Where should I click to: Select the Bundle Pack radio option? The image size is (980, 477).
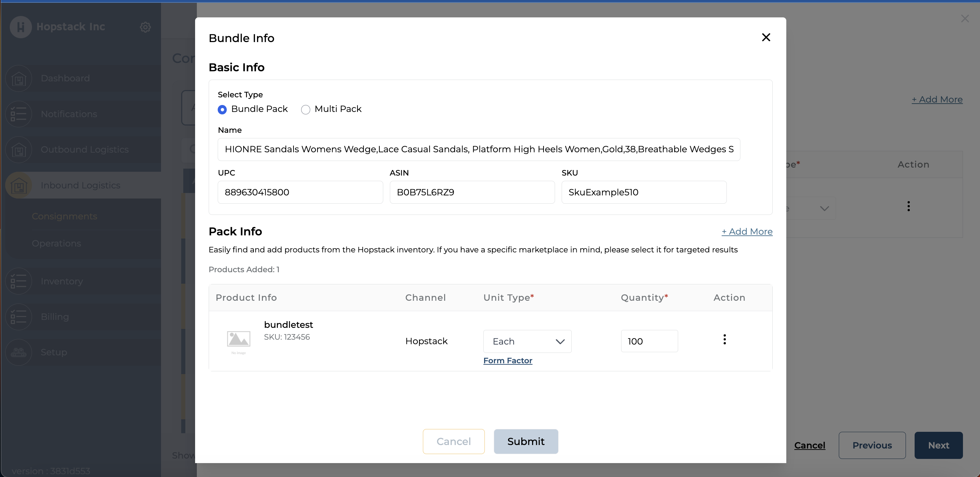pyautogui.click(x=222, y=110)
